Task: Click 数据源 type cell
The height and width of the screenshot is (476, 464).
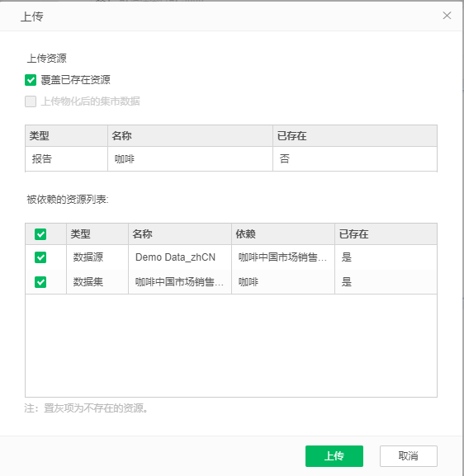Action: pyautogui.click(x=97, y=257)
